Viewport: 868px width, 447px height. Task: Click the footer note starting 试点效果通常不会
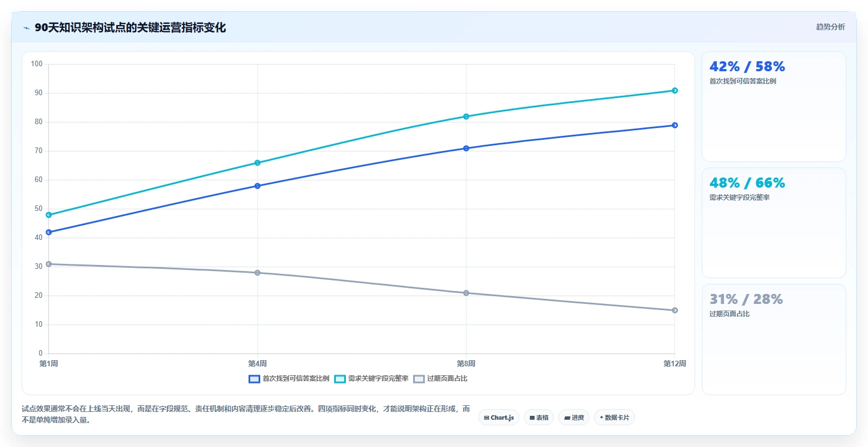pos(246,414)
